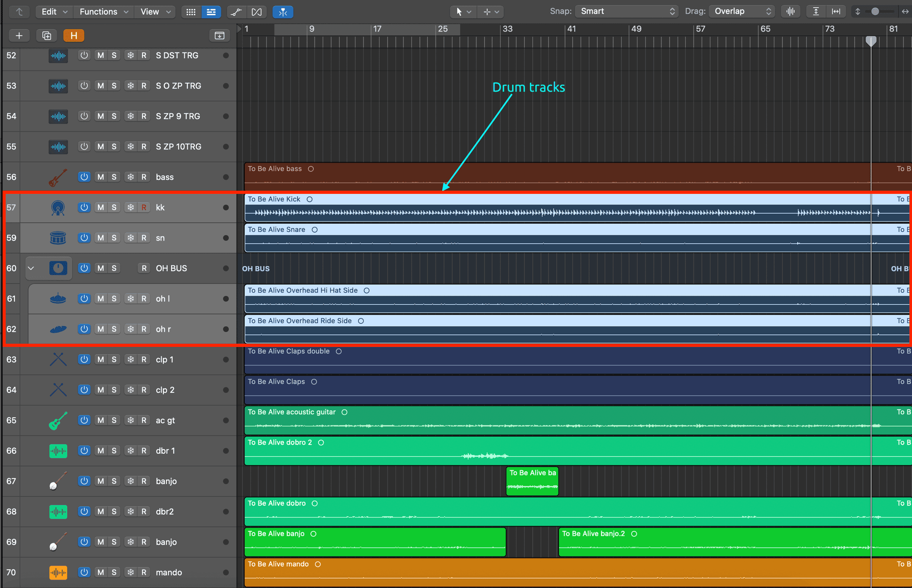Click the bass guitar track icon
This screenshot has height=588, width=912.
(x=58, y=177)
